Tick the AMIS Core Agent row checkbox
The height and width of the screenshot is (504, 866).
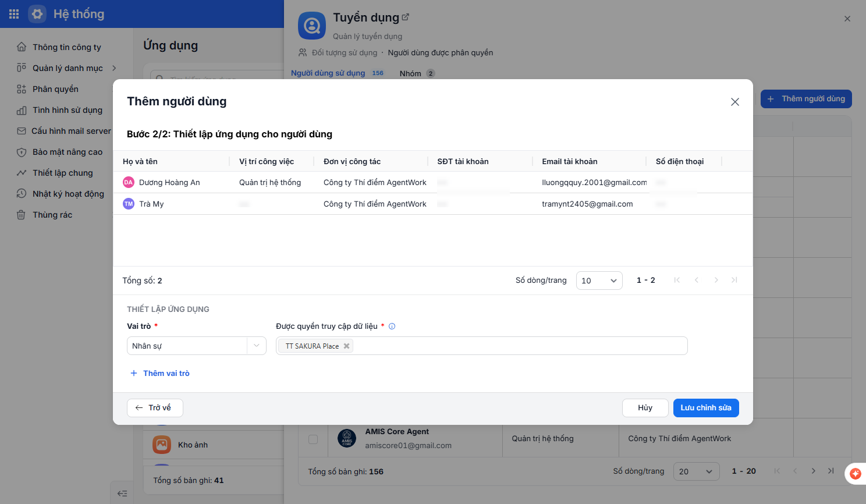point(313,439)
